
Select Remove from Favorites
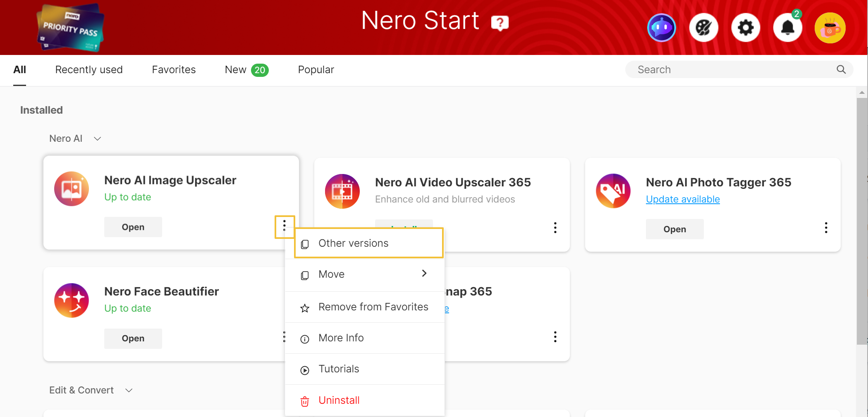[365, 307]
